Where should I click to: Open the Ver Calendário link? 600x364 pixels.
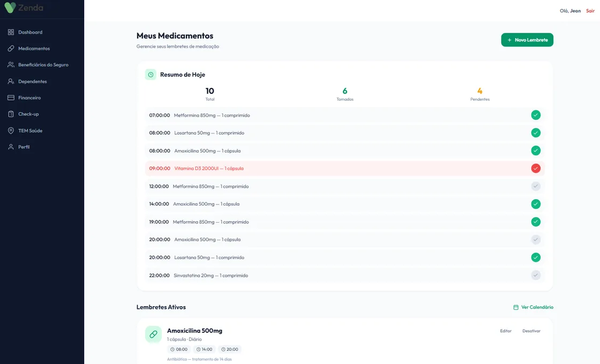[x=533, y=307]
